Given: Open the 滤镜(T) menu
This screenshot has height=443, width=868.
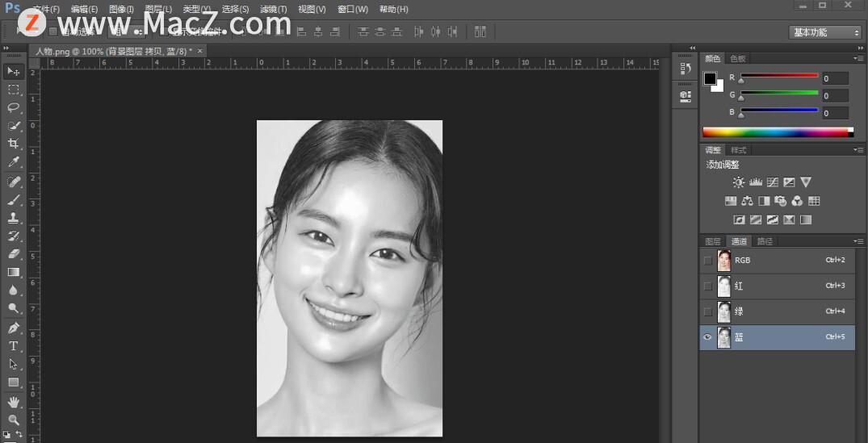Looking at the screenshot, I should click(x=274, y=10).
